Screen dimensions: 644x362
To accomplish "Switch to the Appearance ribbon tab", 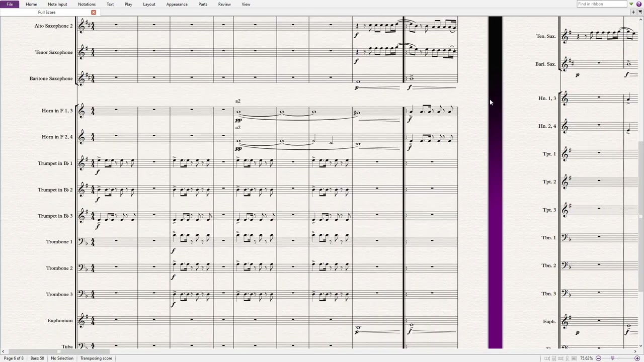I will pyautogui.click(x=177, y=4).
